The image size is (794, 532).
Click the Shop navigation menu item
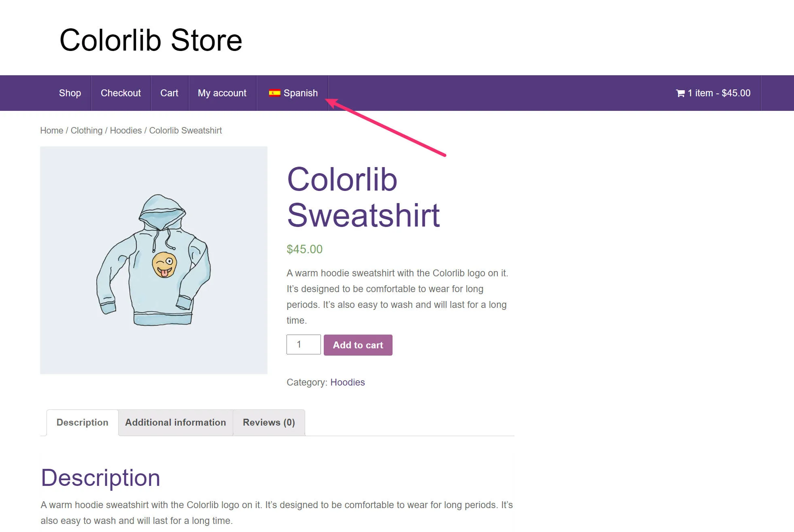click(70, 93)
